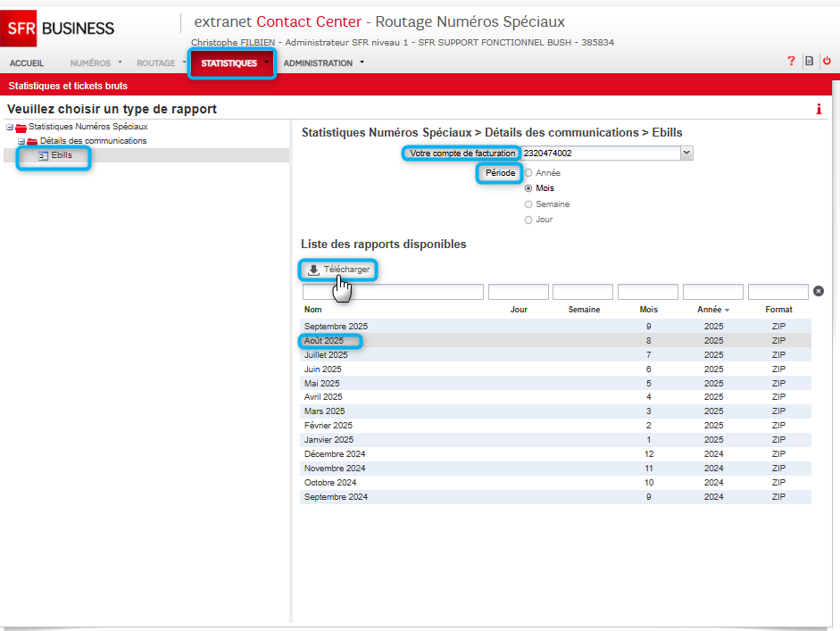Click the Nom filter input field
Screen dimensions: 840x631
[x=393, y=292]
